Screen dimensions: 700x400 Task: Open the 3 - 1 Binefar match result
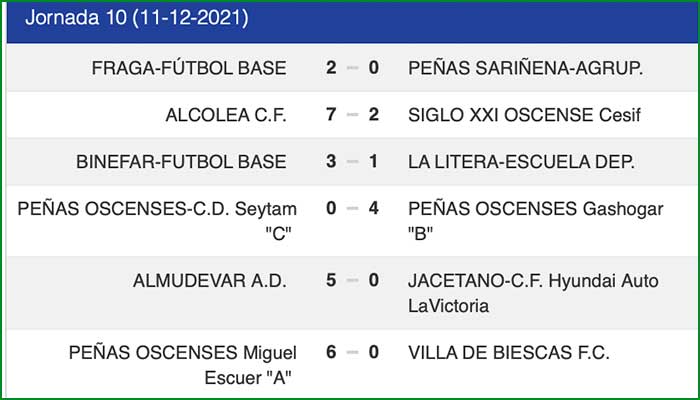tap(352, 161)
